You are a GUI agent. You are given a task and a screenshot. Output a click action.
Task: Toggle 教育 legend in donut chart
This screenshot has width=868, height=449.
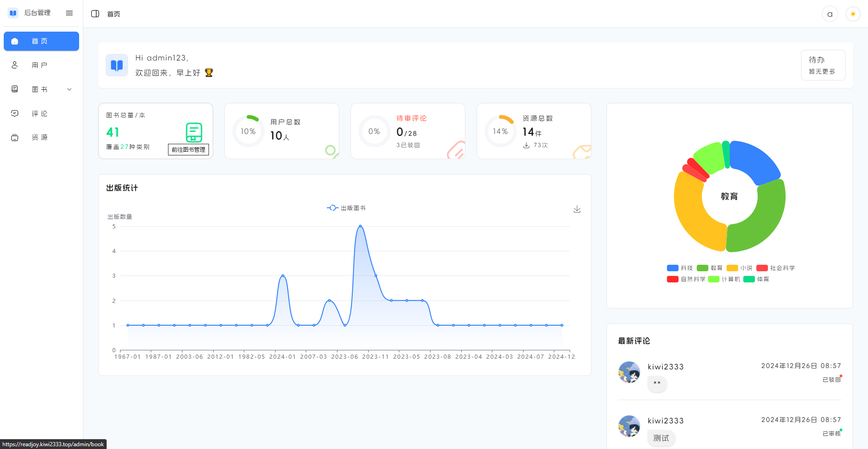click(709, 268)
